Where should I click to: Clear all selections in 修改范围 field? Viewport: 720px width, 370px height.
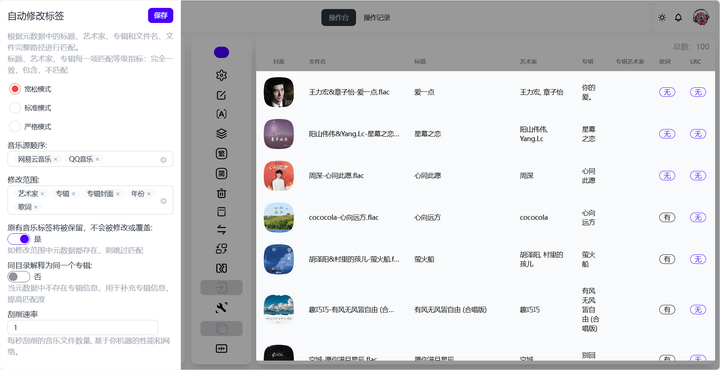[x=163, y=201]
